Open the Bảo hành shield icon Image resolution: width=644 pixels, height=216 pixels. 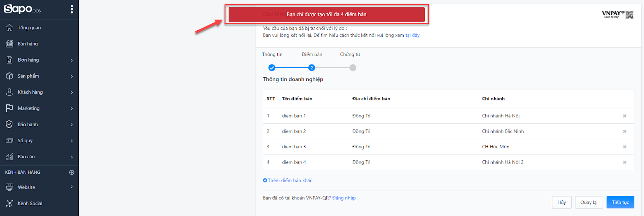click(9, 124)
